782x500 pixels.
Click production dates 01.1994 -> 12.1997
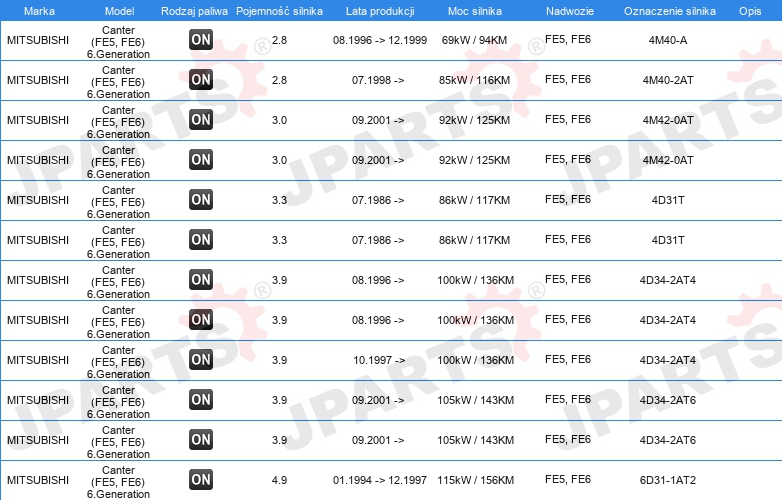[380, 480]
